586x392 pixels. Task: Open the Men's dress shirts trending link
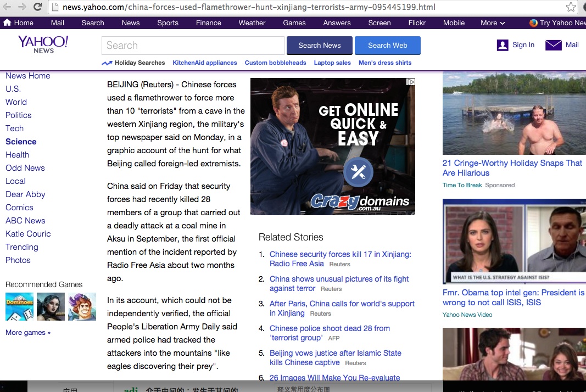click(x=385, y=63)
